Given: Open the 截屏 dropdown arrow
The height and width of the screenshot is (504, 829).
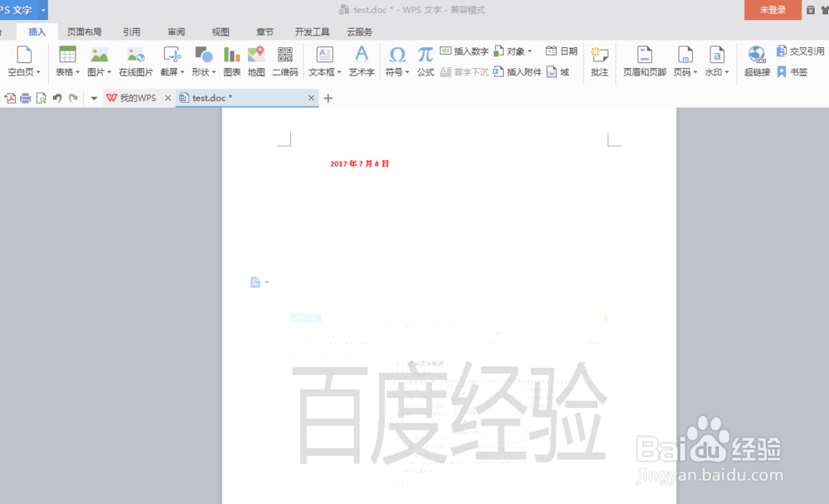Looking at the screenshot, I should (x=182, y=72).
